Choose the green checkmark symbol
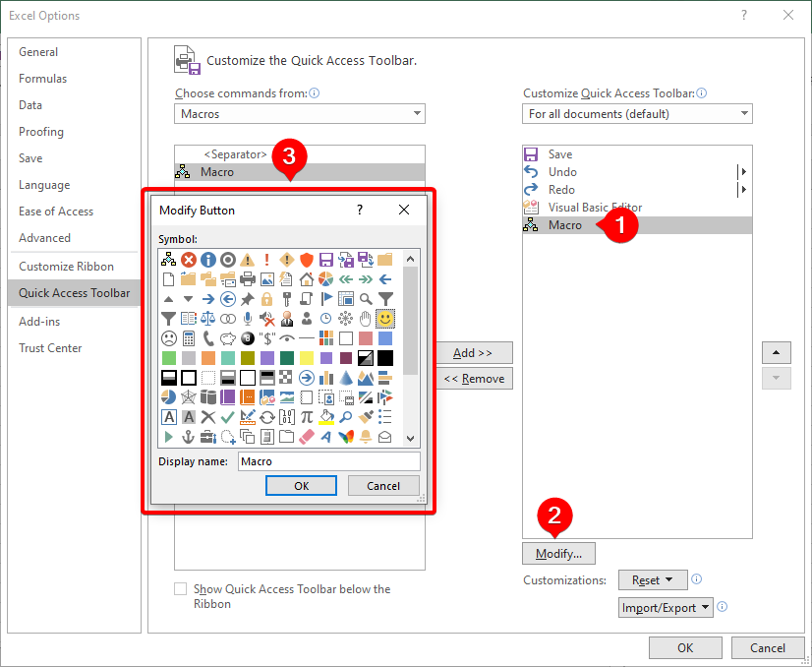This screenshot has height=667, width=812. 228,417
